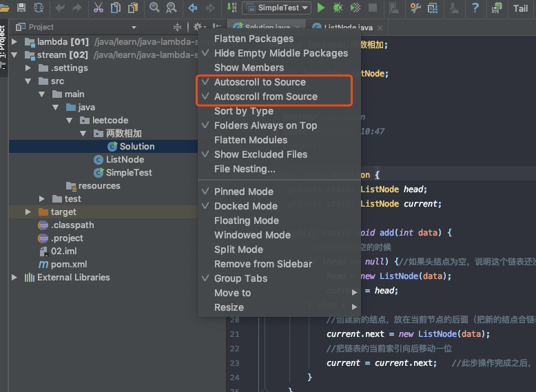Image resolution: width=536 pixels, height=392 pixels.
Task: Click the Synchronize refresh icon
Action: click(39, 7)
